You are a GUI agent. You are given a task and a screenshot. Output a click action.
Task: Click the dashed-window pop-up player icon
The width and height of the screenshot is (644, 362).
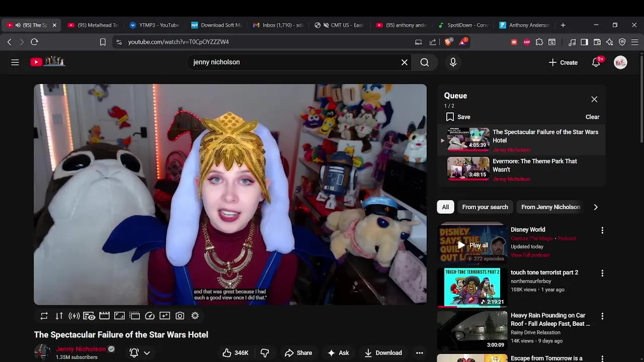click(x=134, y=316)
